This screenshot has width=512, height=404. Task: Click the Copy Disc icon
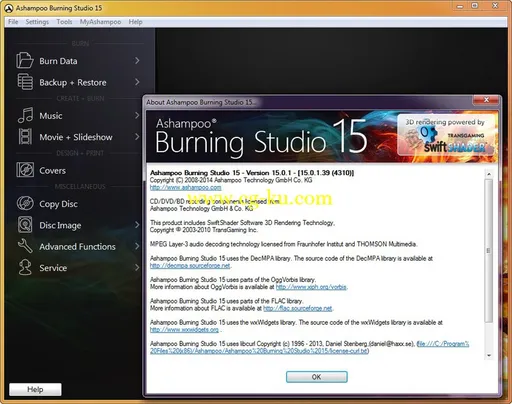(25, 203)
